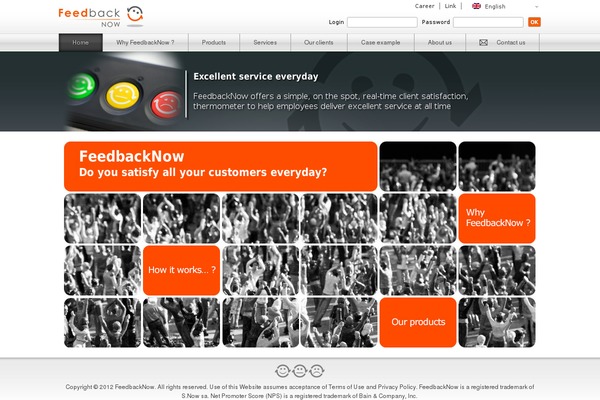600x400 pixels.
Task: Click the FeedbackNow logo in header
Action: click(x=101, y=17)
